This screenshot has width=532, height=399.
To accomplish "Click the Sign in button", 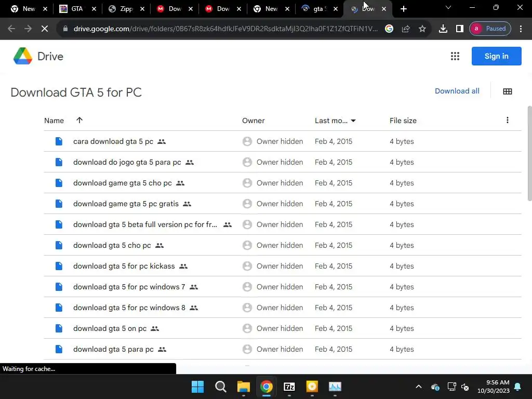I will coord(496,56).
